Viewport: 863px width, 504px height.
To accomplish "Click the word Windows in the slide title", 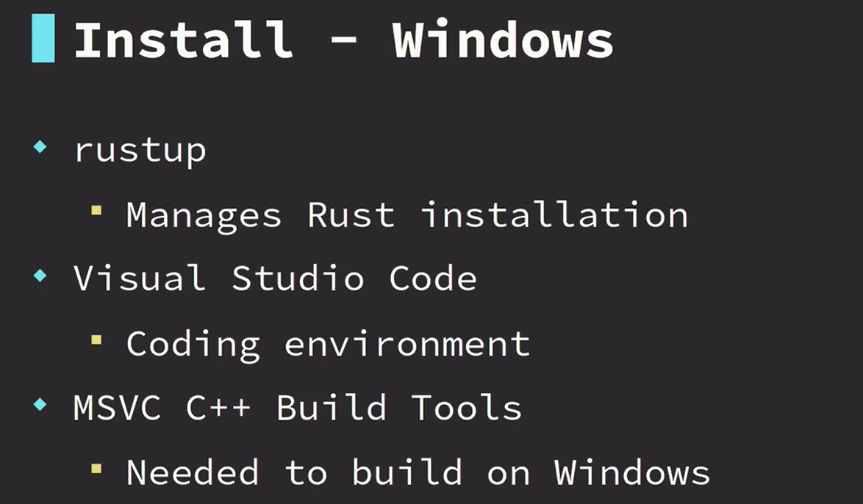I will pyautogui.click(x=503, y=41).
